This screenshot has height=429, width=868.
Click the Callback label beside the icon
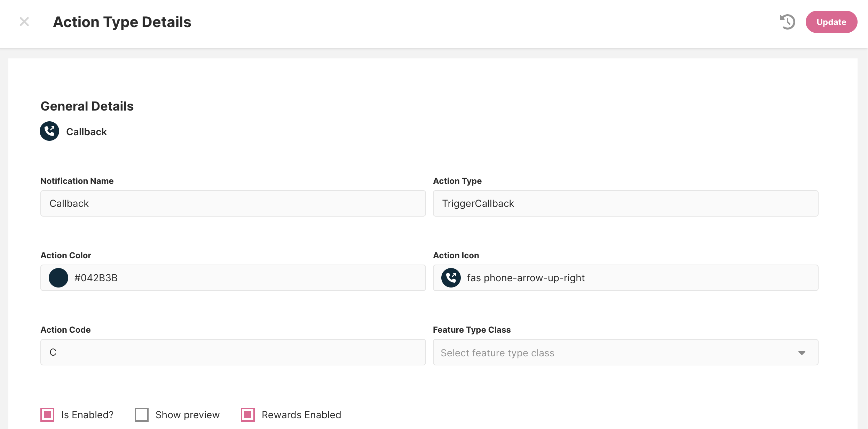(86, 132)
